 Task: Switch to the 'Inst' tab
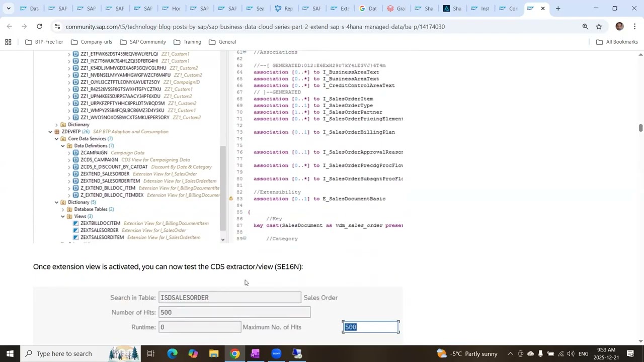pyautogui.click(x=480, y=9)
